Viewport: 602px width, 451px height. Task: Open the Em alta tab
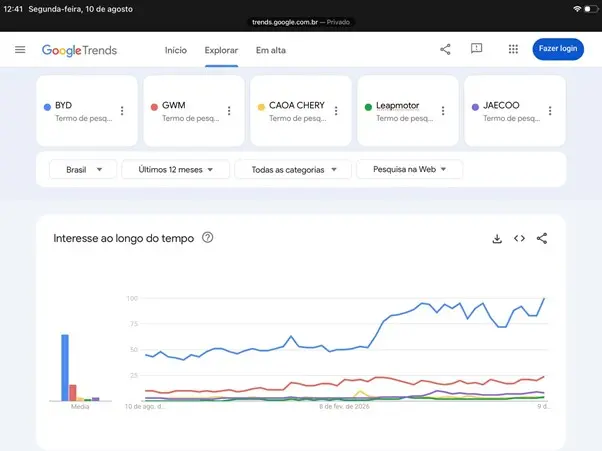(x=271, y=50)
